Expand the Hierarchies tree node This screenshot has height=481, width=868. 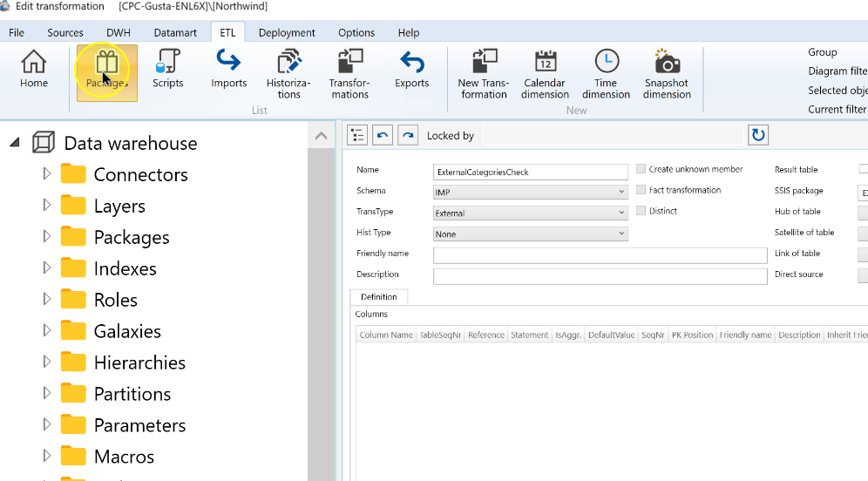(47, 362)
